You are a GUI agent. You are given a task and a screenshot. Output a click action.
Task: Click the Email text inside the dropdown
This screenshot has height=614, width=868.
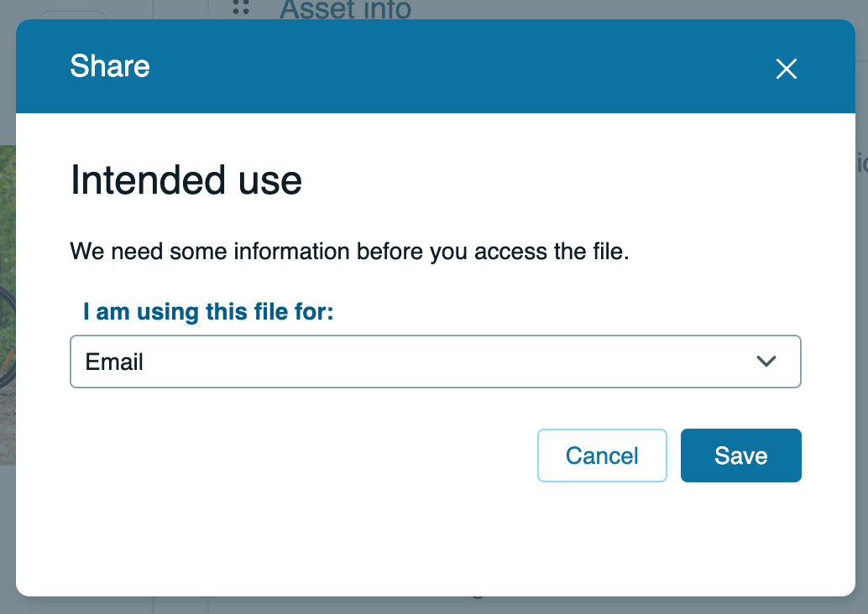coord(113,362)
